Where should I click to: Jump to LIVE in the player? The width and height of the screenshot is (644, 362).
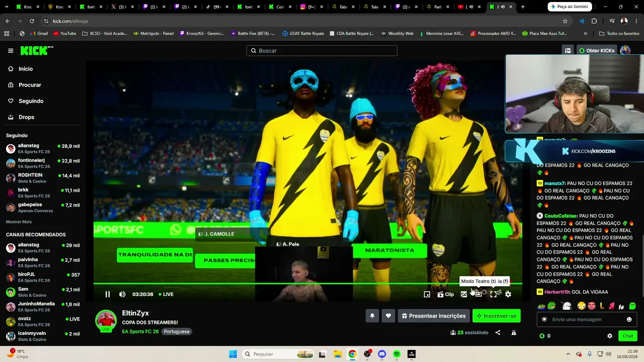pos(166,294)
